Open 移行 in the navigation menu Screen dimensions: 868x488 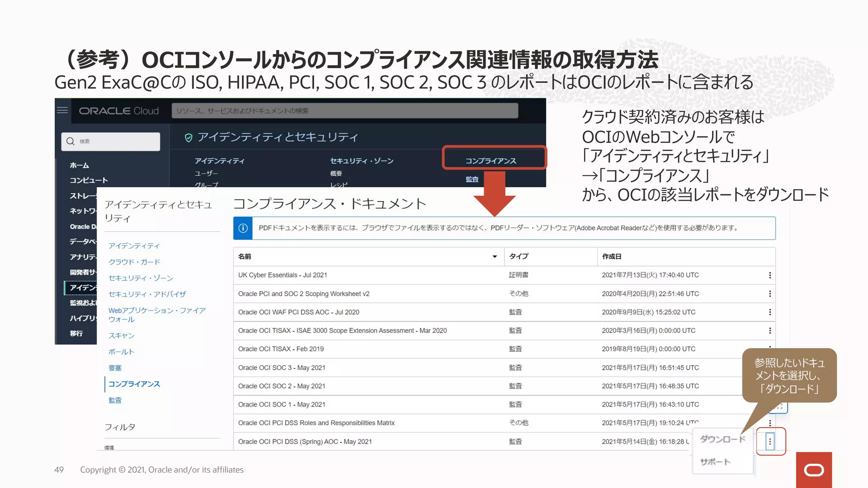coord(76,333)
